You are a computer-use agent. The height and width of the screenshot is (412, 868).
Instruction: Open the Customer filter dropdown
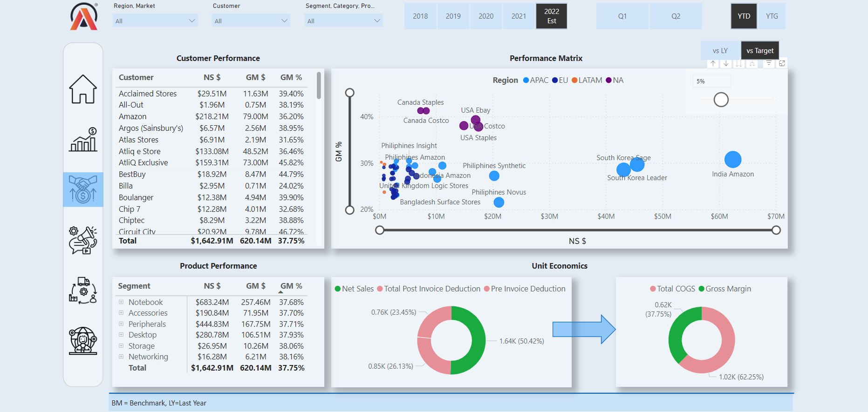click(251, 21)
